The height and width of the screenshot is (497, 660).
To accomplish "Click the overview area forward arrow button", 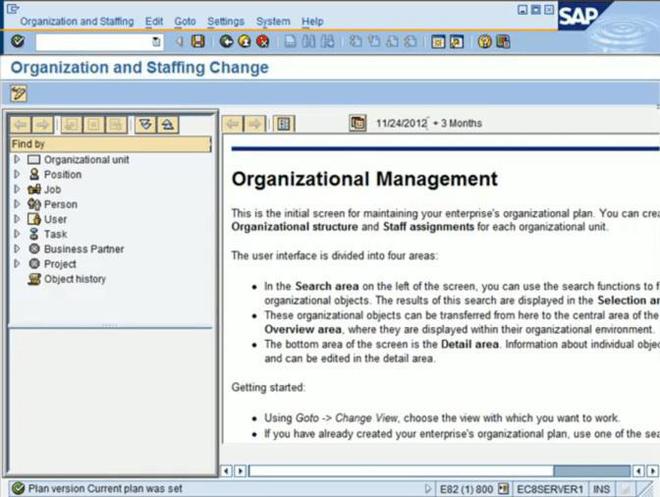I will click(x=255, y=124).
